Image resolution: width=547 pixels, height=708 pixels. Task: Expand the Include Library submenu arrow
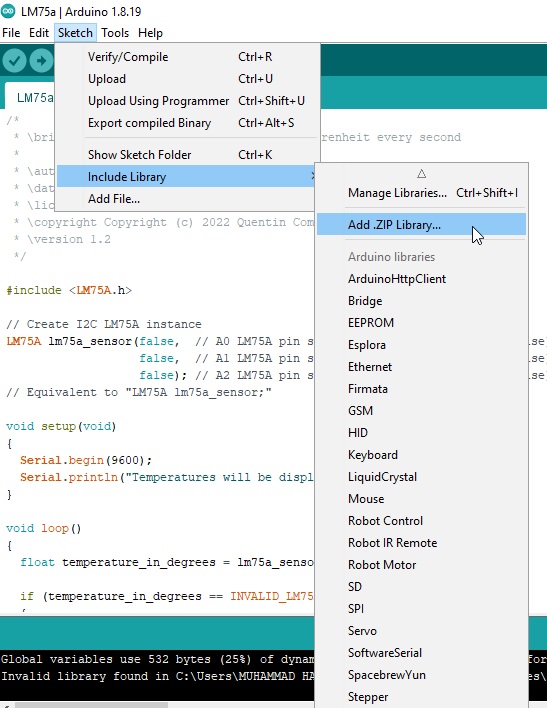coord(313,176)
